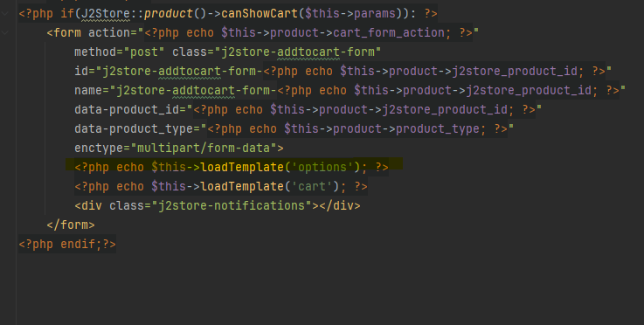
Task: Click the italic 'product' static method call
Action: pyautogui.click(x=169, y=14)
